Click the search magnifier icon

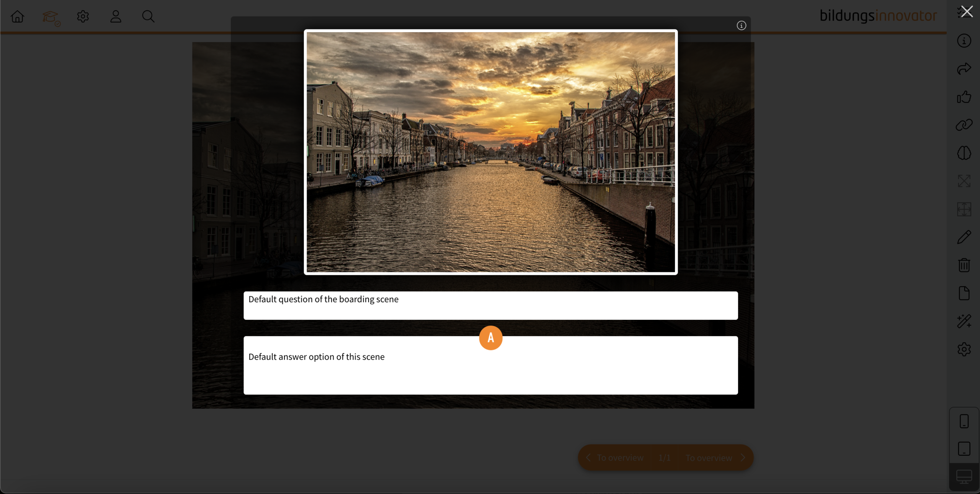pyautogui.click(x=148, y=16)
